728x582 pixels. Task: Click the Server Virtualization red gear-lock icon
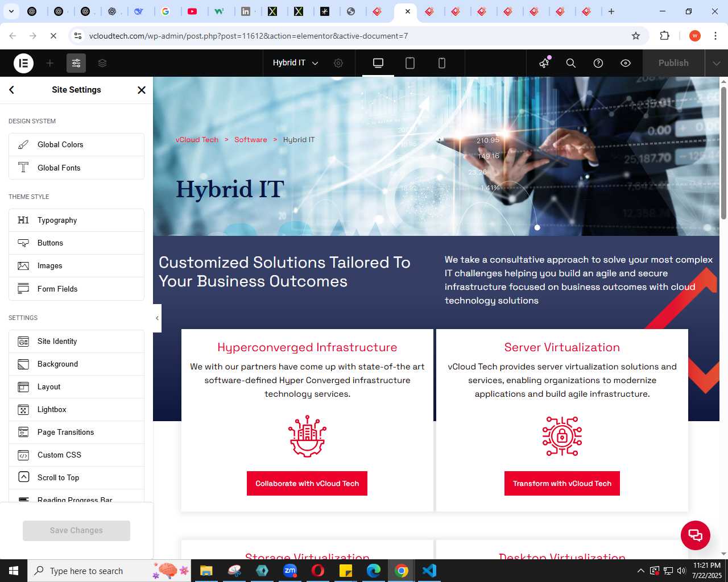(562, 436)
